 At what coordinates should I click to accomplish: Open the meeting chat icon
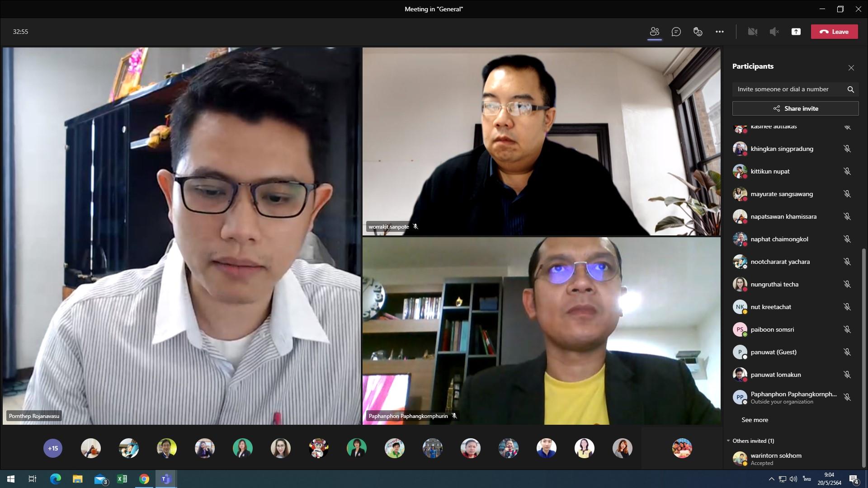coord(676,32)
